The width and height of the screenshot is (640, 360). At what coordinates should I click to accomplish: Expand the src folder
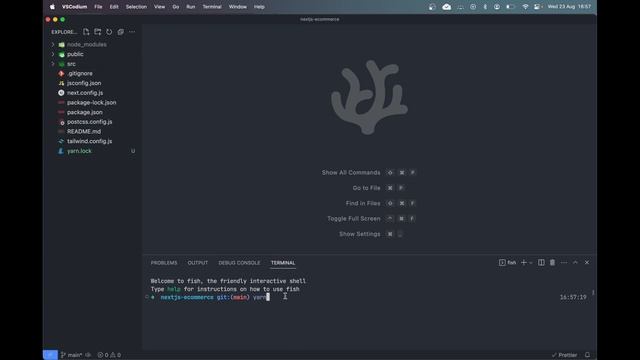[x=53, y=64]
